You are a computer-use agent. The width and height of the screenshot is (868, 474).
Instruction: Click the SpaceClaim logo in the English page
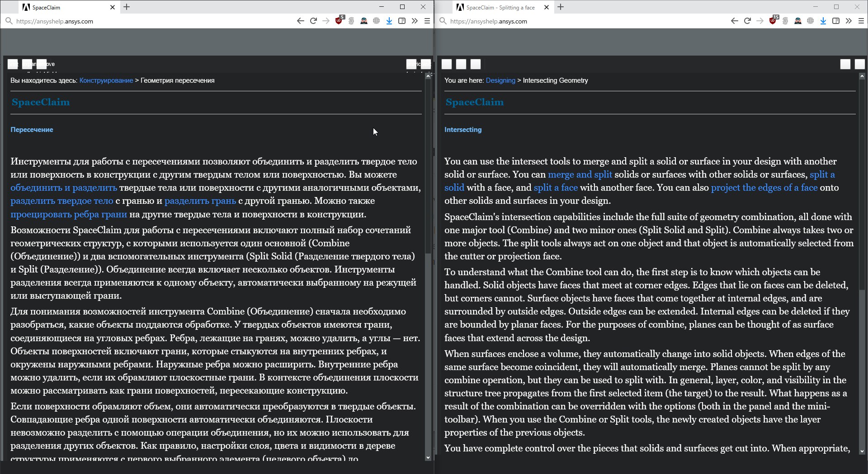pos(475,102)
